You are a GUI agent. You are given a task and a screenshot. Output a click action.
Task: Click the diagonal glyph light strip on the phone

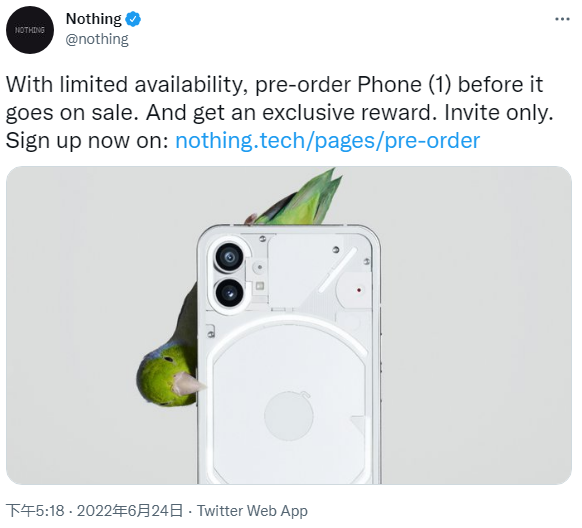(338, 270)
